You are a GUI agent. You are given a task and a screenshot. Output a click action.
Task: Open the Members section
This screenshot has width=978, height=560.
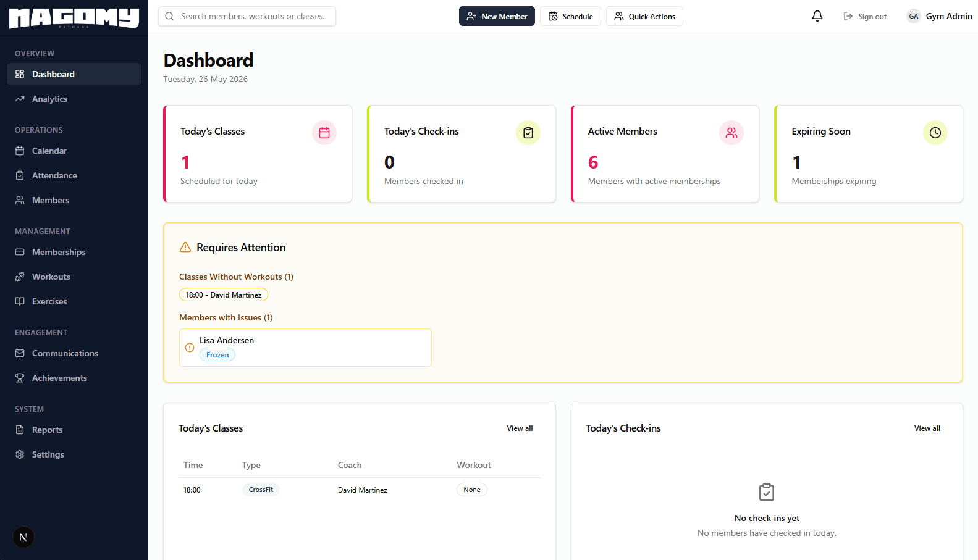74,200
